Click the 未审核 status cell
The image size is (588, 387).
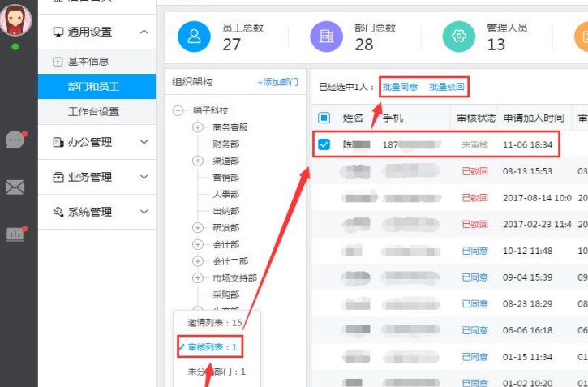click(x=474, y=144)
